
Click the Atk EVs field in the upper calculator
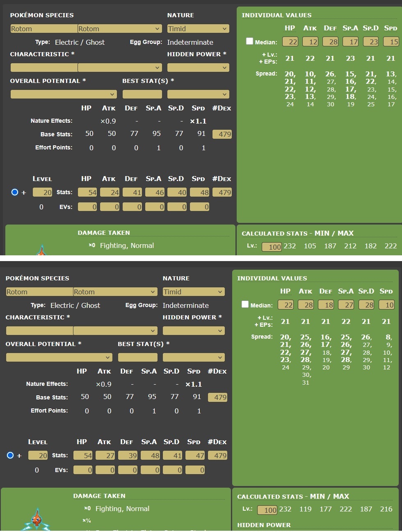(110, 207)
